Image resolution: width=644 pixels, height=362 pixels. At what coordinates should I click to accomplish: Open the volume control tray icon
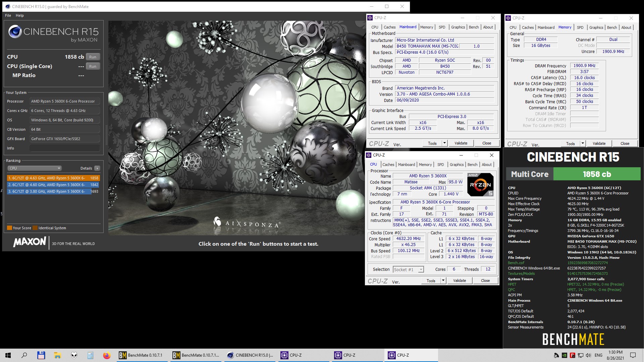tap(589, 355)
